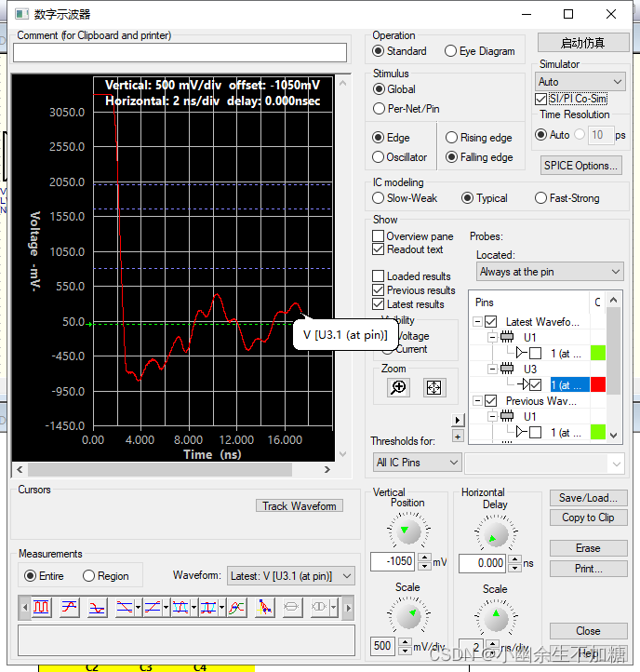Click the Vertical Position knob
The width and height of the screenshot is (640, 672).
pyautogui.click(x=407, y=531)
